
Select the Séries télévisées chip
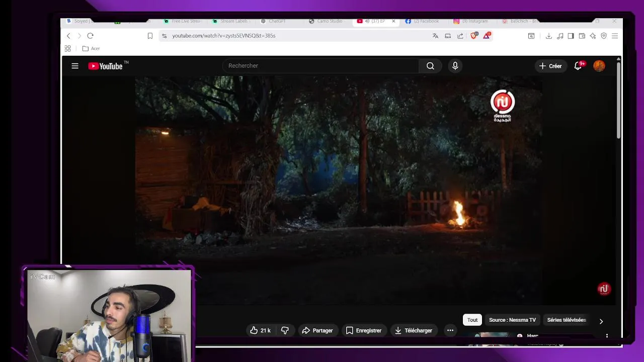pos(567,320)
